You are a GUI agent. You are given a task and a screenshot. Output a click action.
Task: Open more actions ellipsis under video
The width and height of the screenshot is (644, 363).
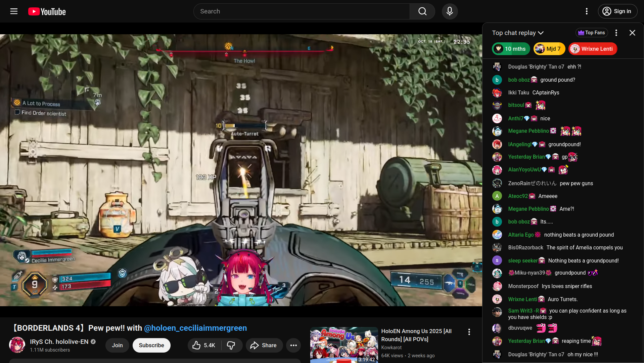(293, 345)
